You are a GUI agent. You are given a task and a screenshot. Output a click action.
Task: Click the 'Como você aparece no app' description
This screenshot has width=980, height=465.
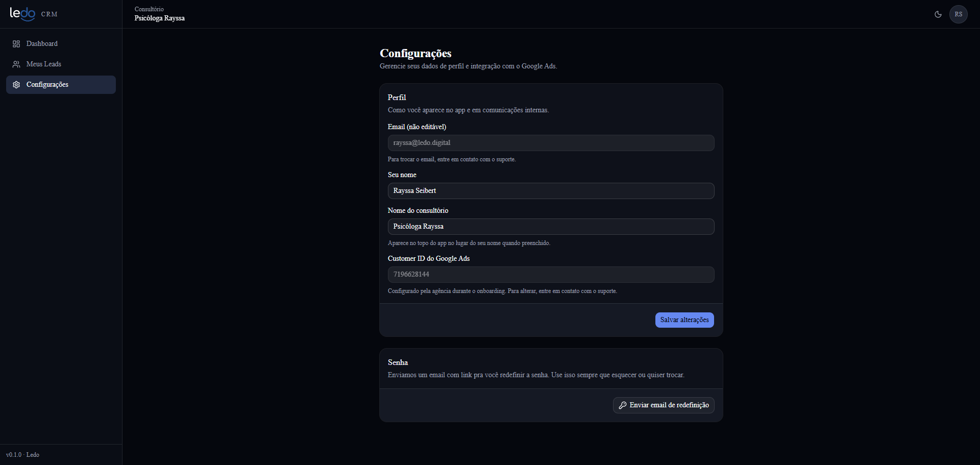(x=468, y=110)
